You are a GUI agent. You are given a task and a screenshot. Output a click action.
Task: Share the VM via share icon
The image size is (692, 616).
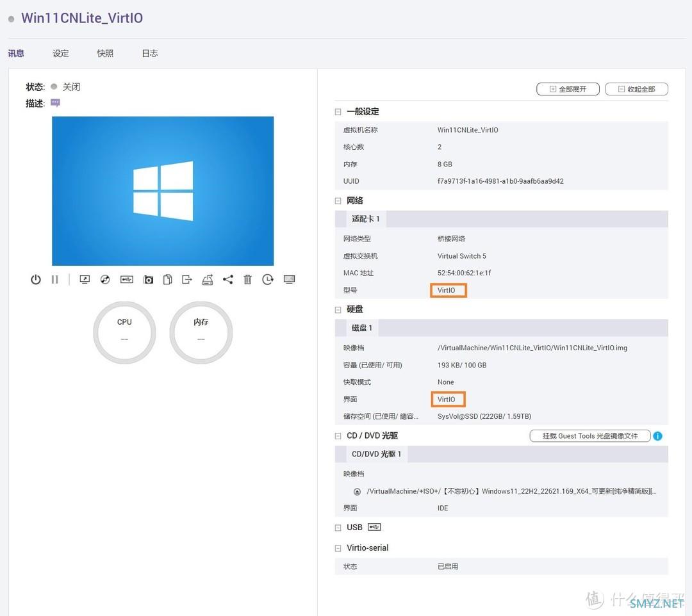pos(227,280)
